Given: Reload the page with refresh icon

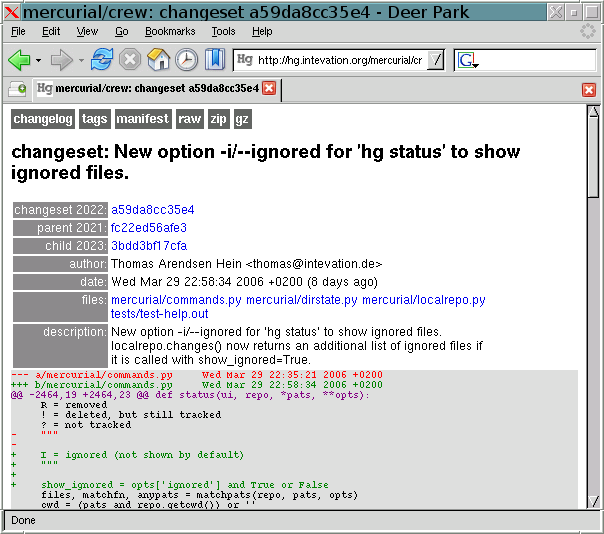Looking at the screenshot, I should 102,59.
